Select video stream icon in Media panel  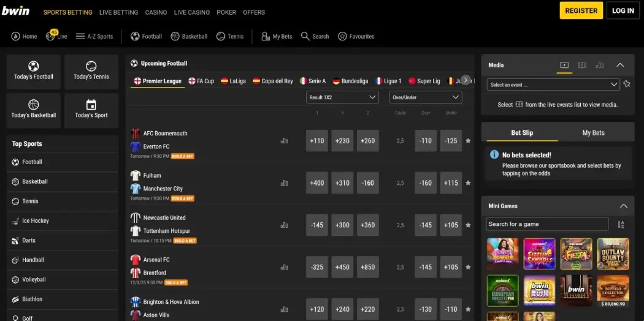coord(564,65)
